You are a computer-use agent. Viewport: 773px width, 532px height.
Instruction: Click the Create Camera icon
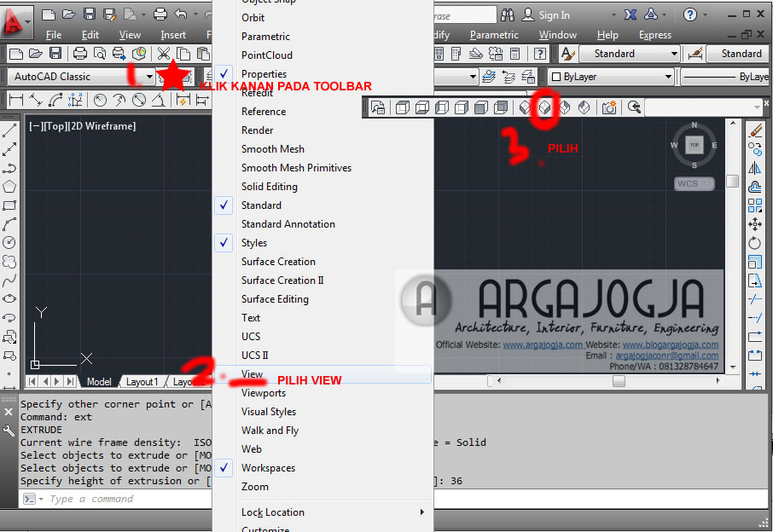pyautogui.click(x=609, y=107)
